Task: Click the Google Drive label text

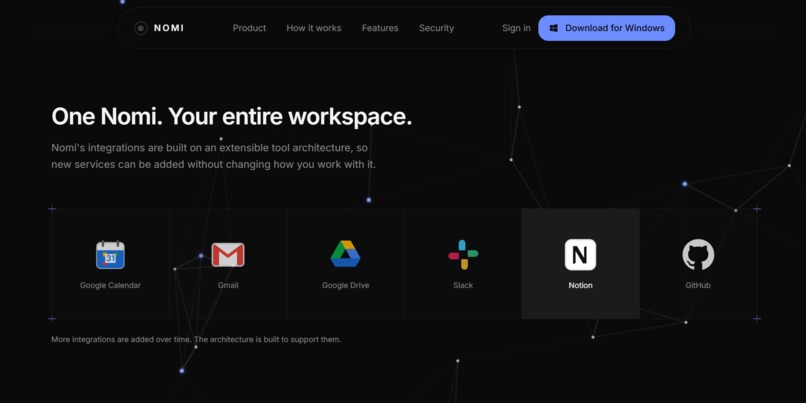Action: 345,285
